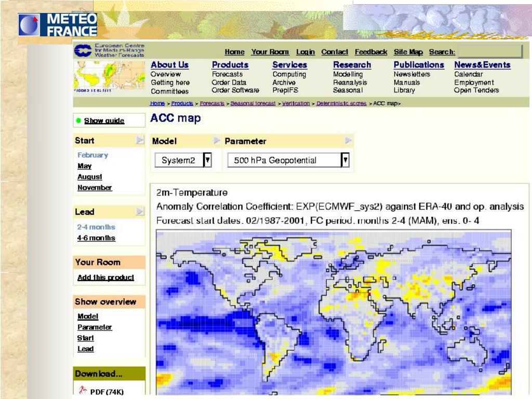The height and width of the screenshot is (399, 532).
Task: Open the Services section
Action: tap(289, 65)
